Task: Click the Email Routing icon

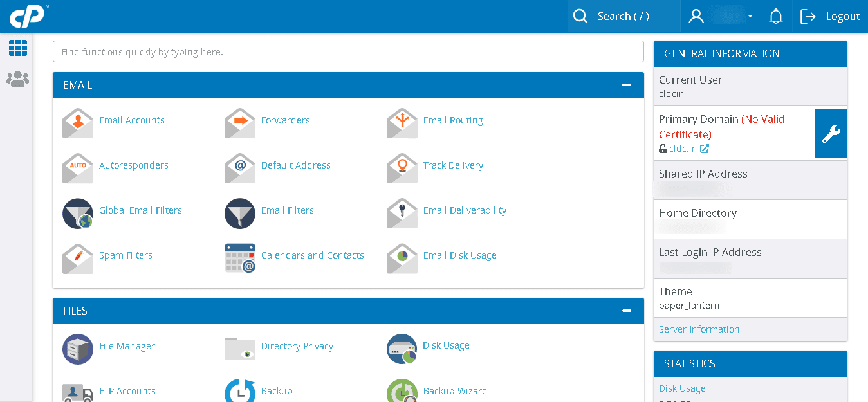Action: pos(402,123)
